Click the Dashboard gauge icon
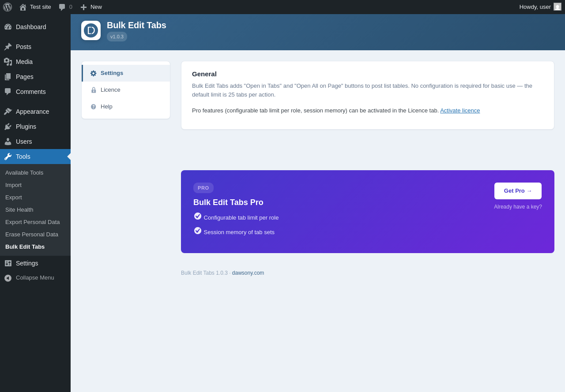This screenshot has width=565, height=392. [x=8, y=27]
